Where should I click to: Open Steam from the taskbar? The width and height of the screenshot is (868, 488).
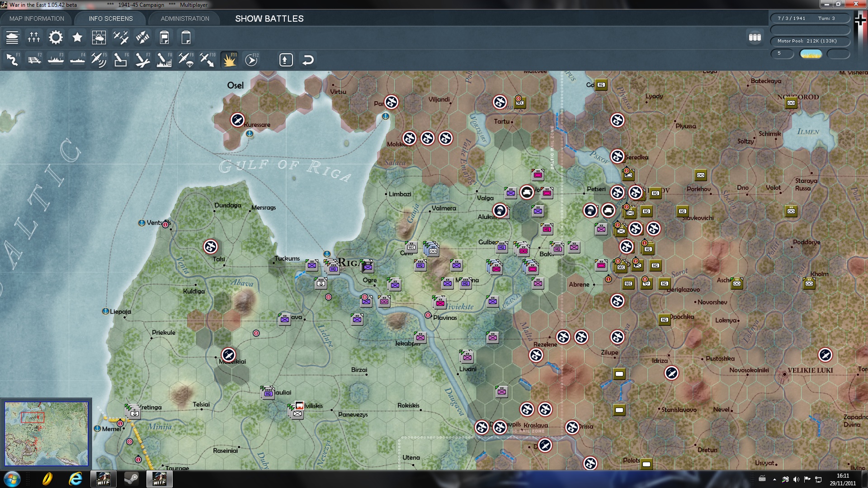[x=131, y=479]
